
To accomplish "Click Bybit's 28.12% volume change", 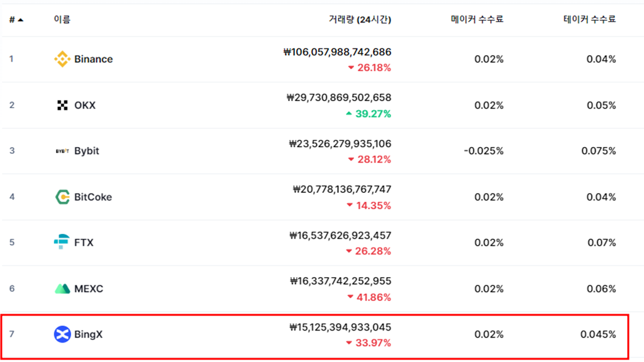I will 370,159.
